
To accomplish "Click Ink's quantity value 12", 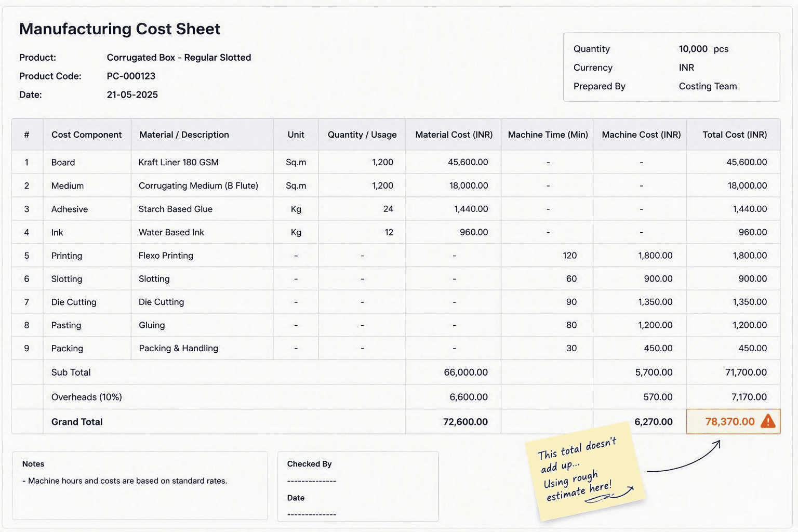I will point(389,232).
